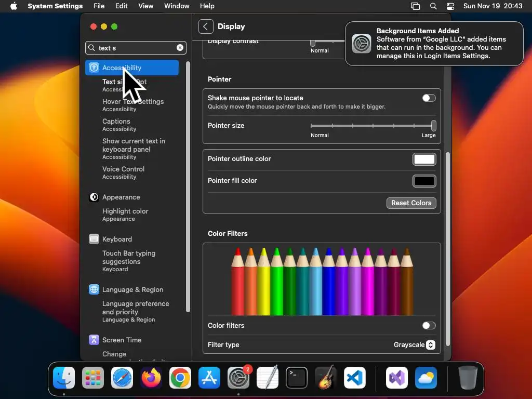The image size is (532, 399).
Task: Open the Apple menu
Action: [14, 6]
